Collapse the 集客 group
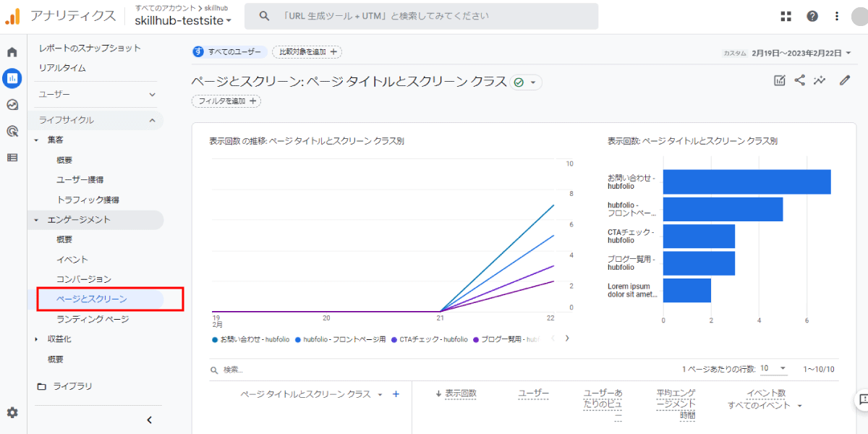The image size is (868, 434). 37,140
